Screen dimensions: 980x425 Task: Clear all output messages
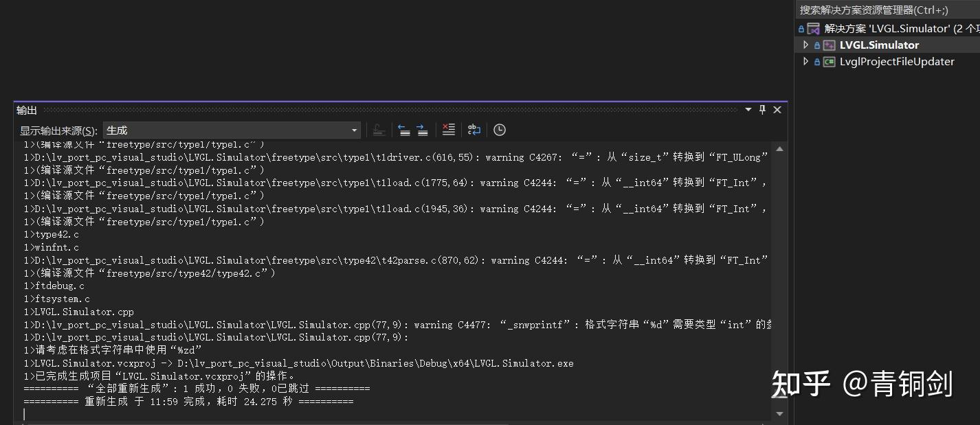click(x=449, y=130)
